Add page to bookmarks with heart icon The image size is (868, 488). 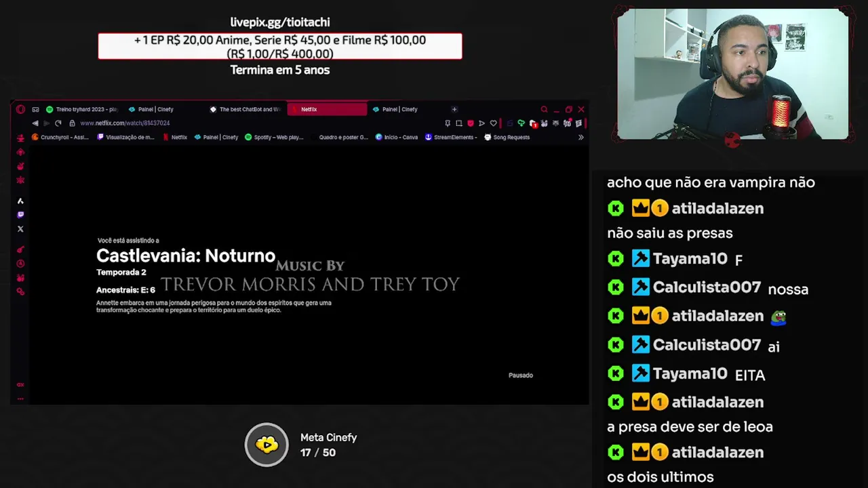[493, 123]
